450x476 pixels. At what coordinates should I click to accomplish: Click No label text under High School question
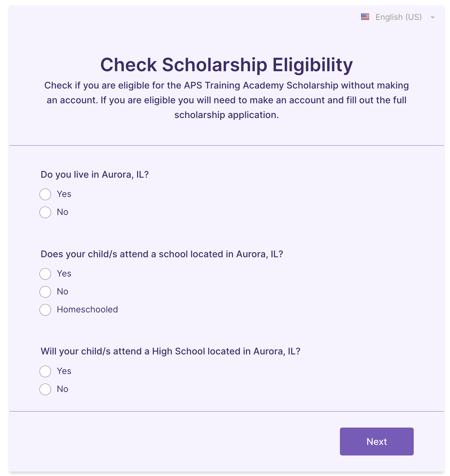63,389
